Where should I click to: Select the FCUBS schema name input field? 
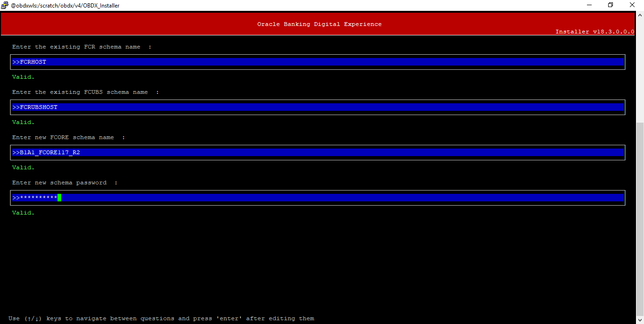(x=317, y=107)
